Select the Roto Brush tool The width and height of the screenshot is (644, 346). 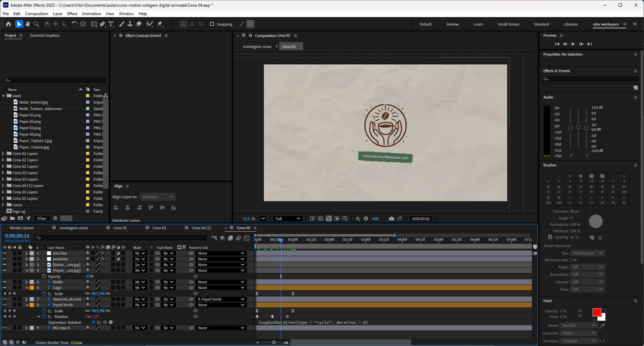click(x=150, y=24)
